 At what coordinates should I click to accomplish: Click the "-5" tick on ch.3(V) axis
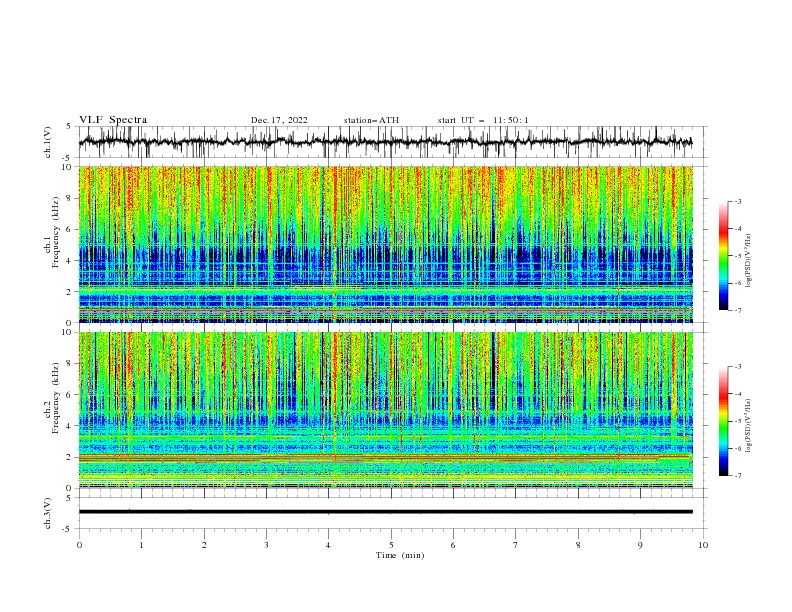tap(68, 529)
